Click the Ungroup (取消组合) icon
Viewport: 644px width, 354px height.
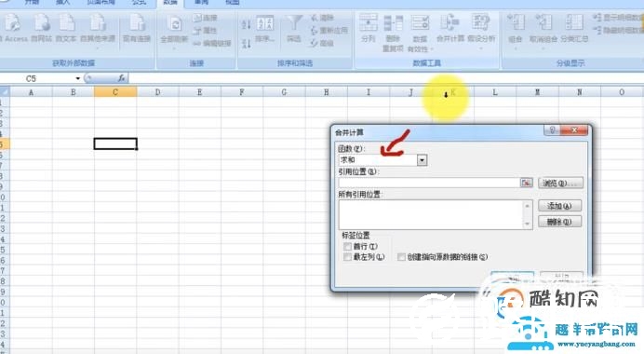point(543,22)
